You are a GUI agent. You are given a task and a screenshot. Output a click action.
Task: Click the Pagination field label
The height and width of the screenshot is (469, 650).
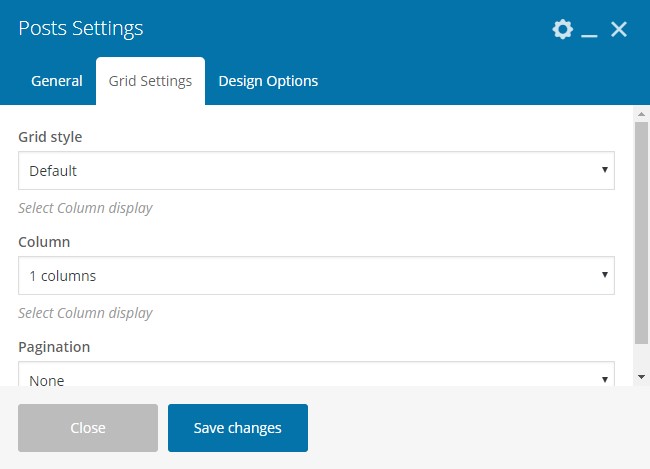click(54, 347)
